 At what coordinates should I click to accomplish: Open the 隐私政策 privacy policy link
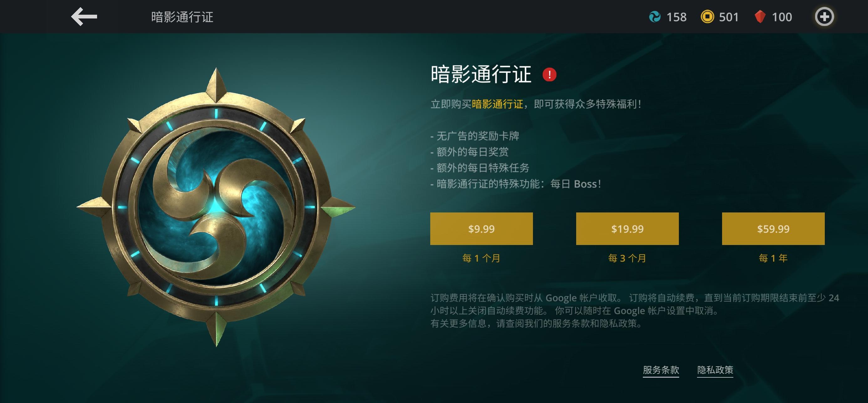[x=715, y=370]
